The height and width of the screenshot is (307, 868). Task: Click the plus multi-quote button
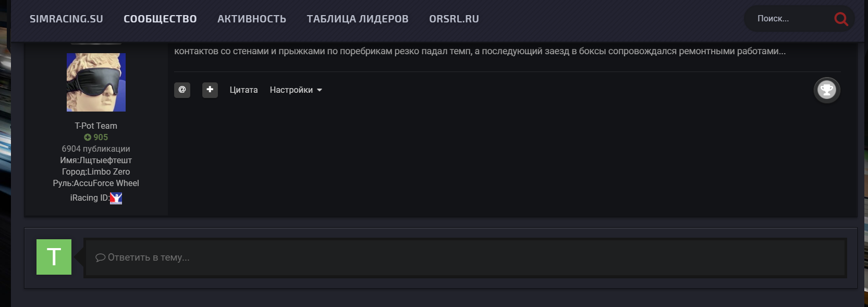pyautogui.click(x=210, y=90)
